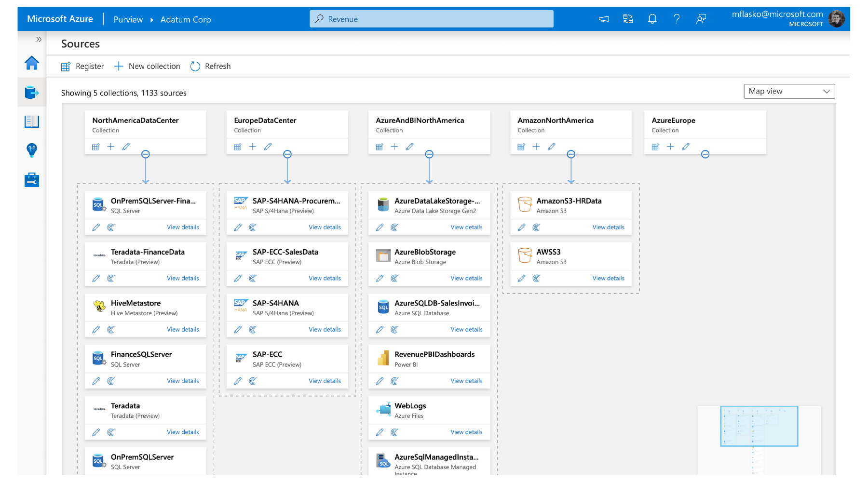Open the directory switch icon in header
The height and width of the screenshot is (482, 868).
coord(628,19)
